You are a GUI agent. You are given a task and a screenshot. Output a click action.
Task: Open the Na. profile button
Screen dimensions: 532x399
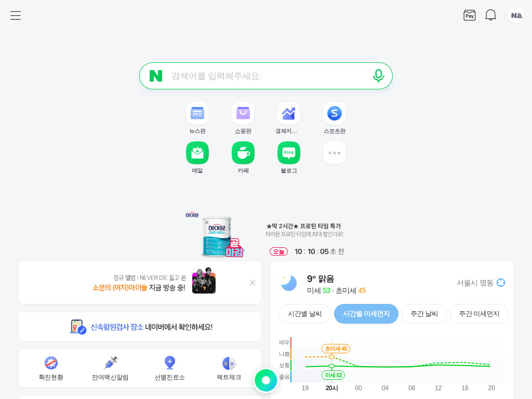tap(516, 16)
